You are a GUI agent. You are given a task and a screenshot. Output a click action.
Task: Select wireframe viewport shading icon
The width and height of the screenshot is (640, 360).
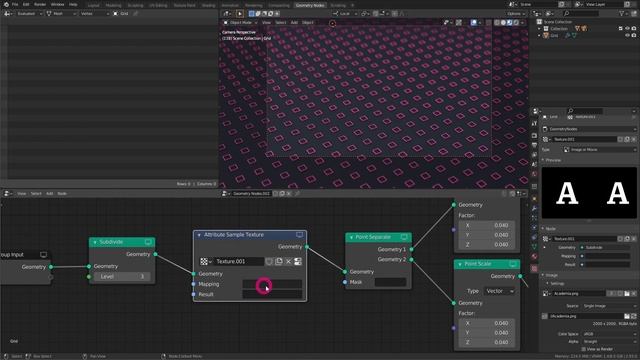(497, 22)
